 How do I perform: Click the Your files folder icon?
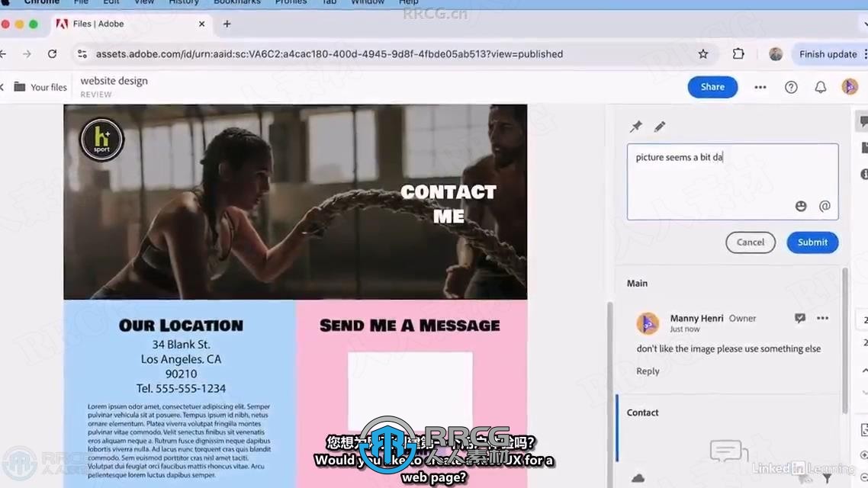(x=19, y=87)
